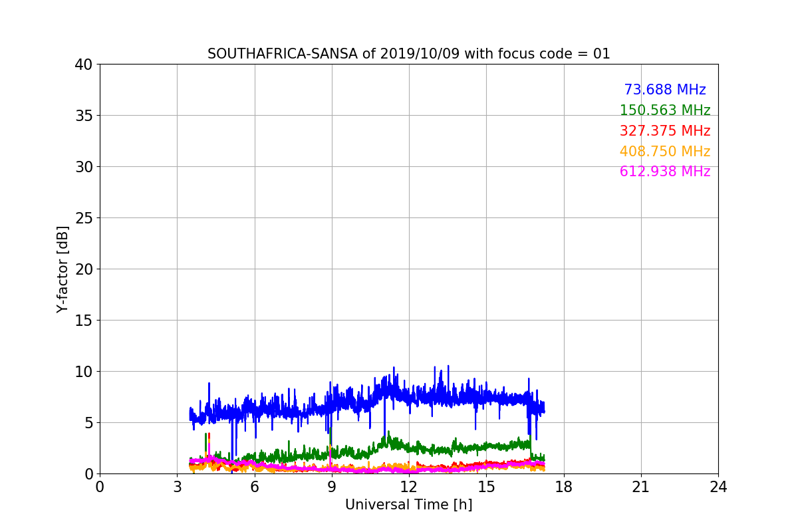This screenshot has height=532, width=798.
Task: Click x-axis tick label 9
Action: coord(332,487)
